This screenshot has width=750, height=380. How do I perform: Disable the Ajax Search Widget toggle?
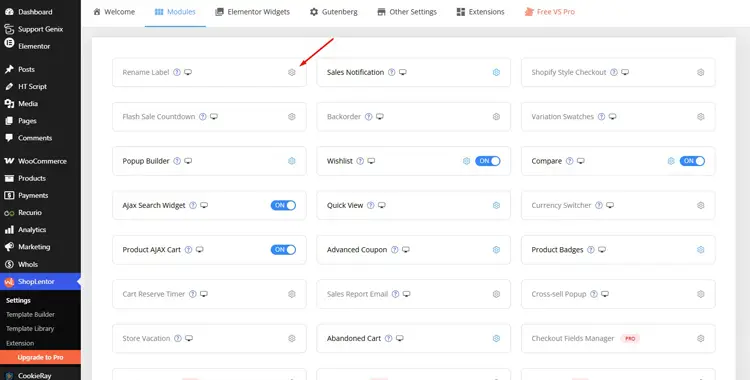[x=283, y=205]
